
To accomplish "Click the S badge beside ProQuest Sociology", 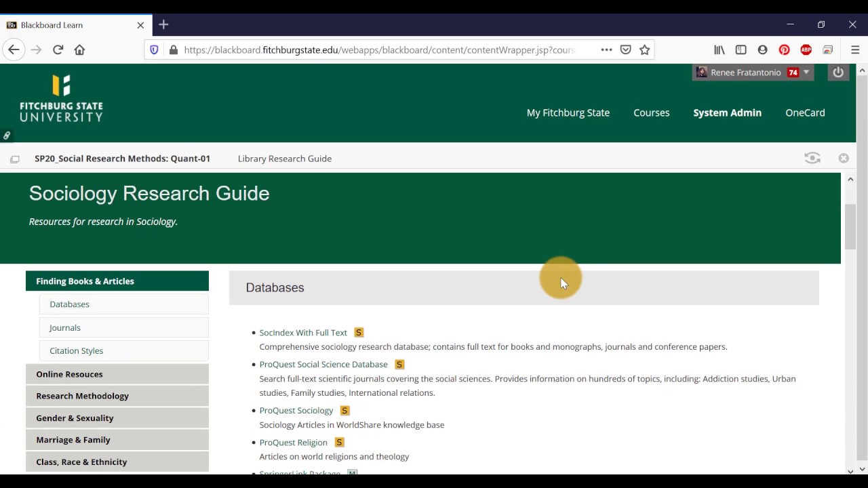I will click(x=344, y=411).
